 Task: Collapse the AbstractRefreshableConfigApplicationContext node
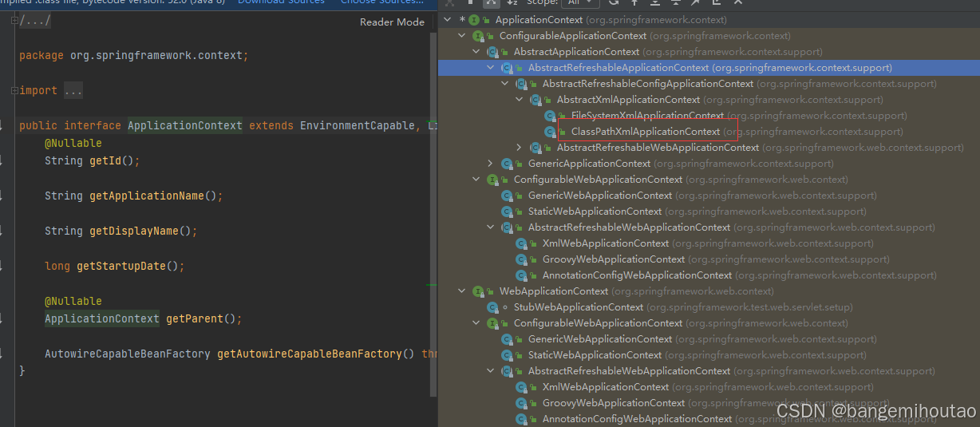505,84
